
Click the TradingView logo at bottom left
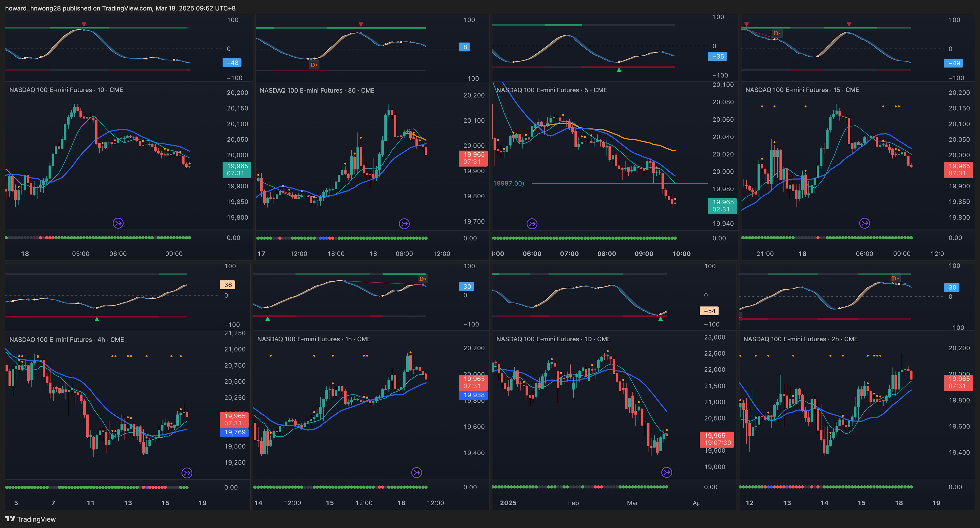[x=30, y=519]
